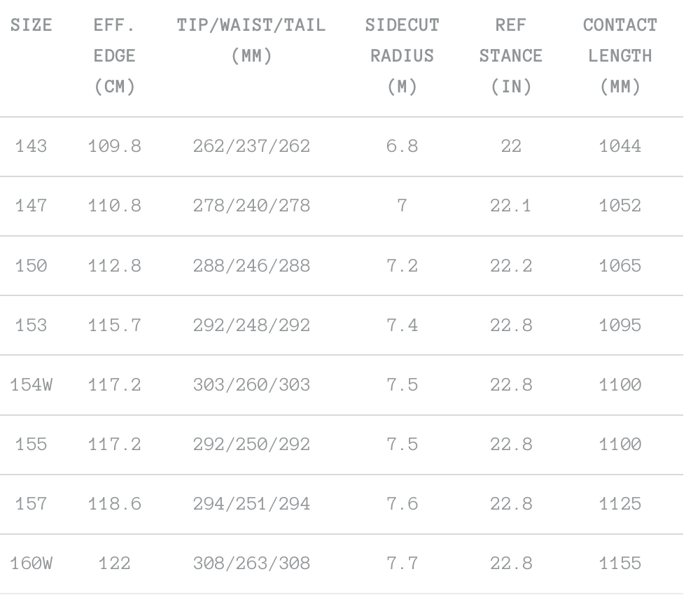This screenshot has width=693, height=616.
Task: Click the REF STANCE (IN) header
Action: click(x=510, y=56)
